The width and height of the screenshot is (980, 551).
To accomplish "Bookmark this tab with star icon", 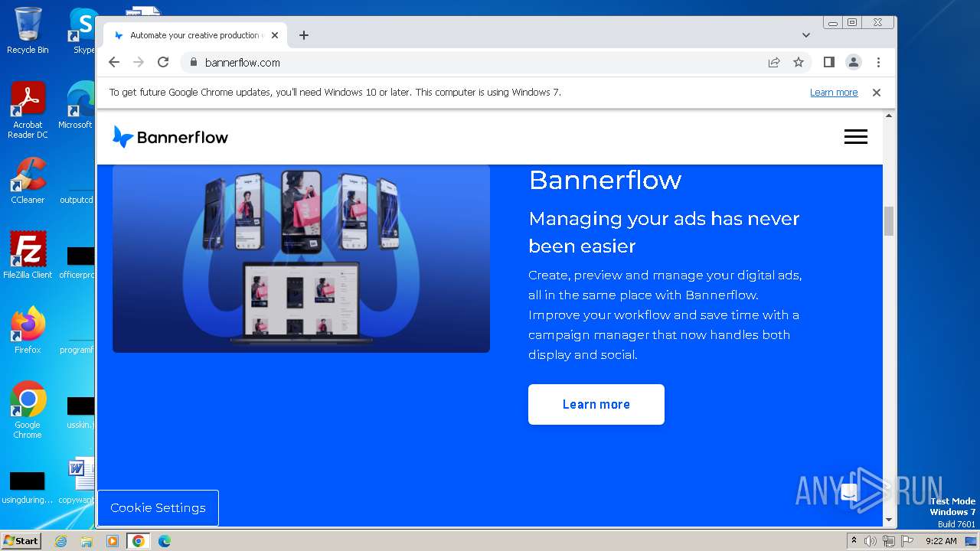I will 799,62.
